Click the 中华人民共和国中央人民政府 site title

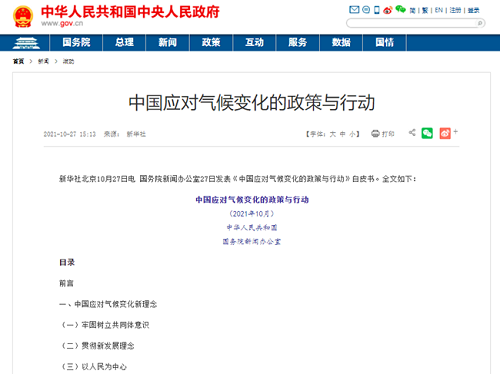[130, 12]
